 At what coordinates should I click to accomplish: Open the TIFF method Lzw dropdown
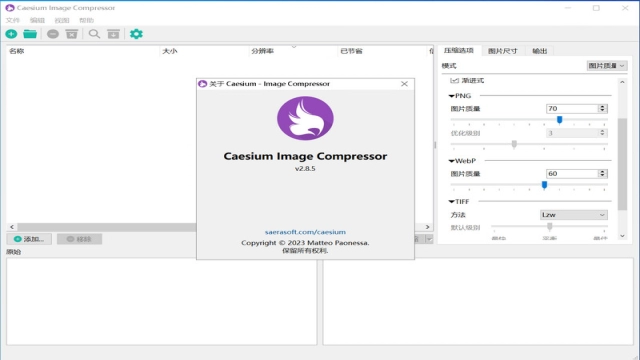pos(573,215)
